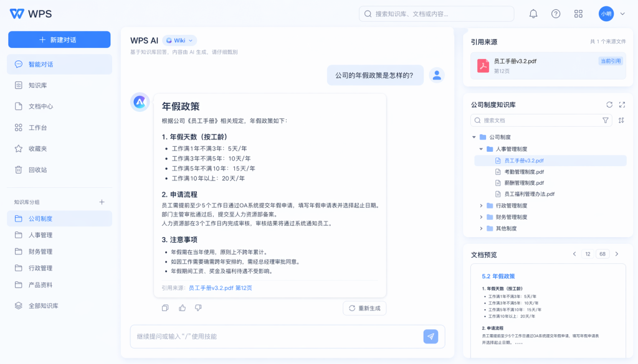The image size is (638, 364).
Task: Expand the 行政管理制度 folder
Action: click(481, 205)
